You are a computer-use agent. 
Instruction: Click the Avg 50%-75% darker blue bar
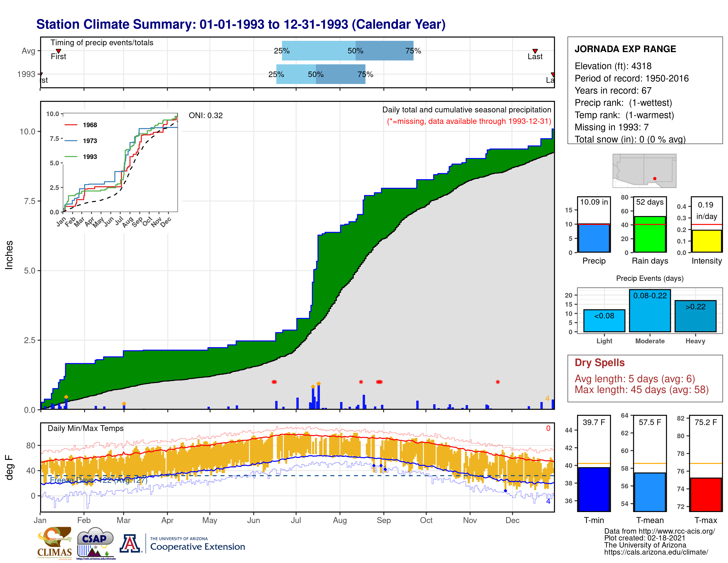click(x=384, y=51)
